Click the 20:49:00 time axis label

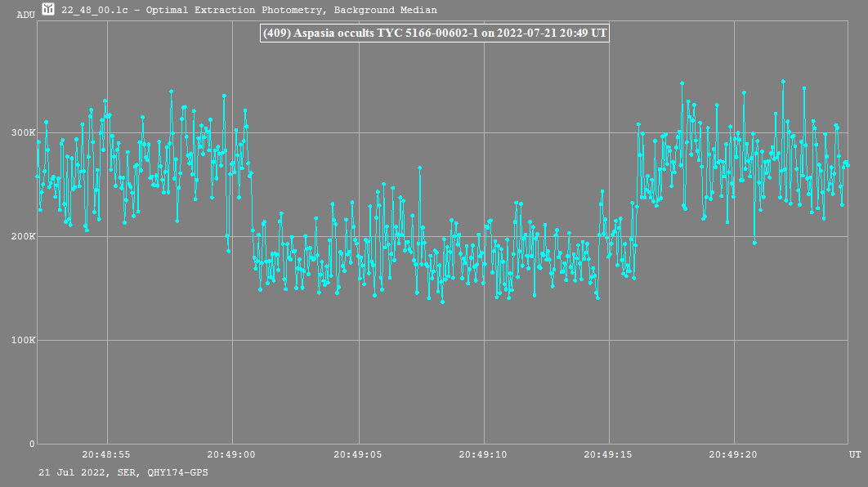(232, 454)
